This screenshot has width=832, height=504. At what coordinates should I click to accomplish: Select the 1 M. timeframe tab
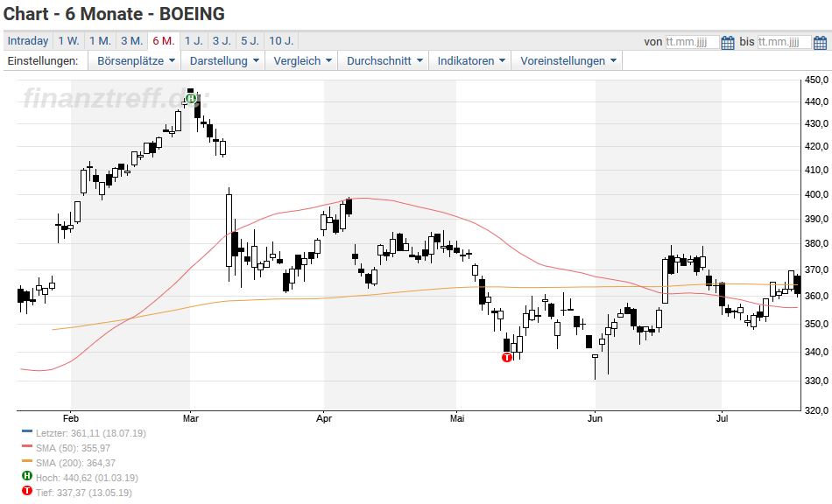[100, 41]
